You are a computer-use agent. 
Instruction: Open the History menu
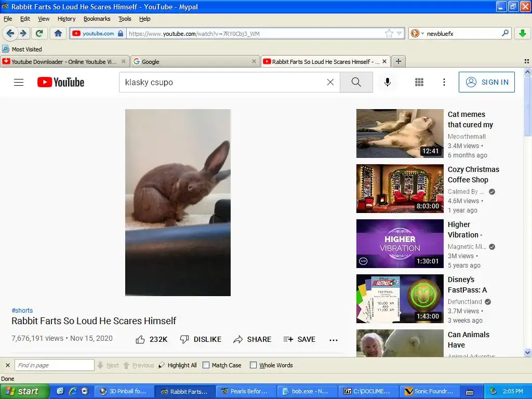66,19
